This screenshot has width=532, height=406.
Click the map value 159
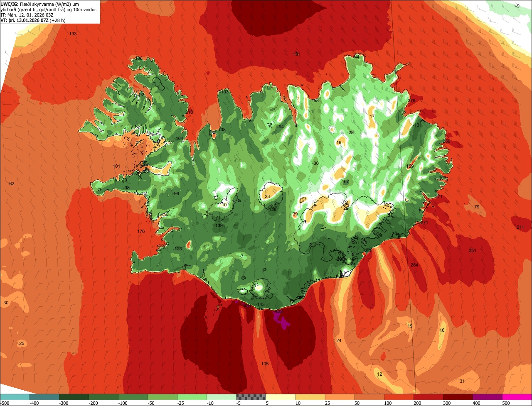(x=410, y=166)
